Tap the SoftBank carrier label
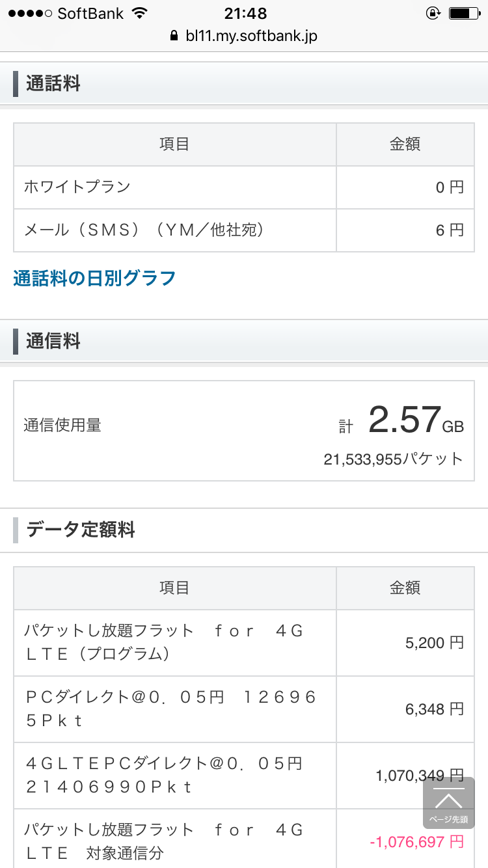 click(x=90, y=13)
